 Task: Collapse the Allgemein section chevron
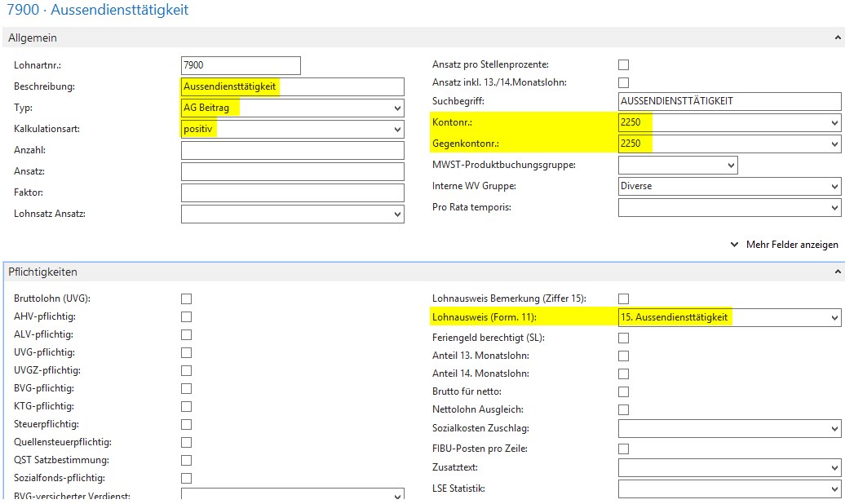point(838,38)
